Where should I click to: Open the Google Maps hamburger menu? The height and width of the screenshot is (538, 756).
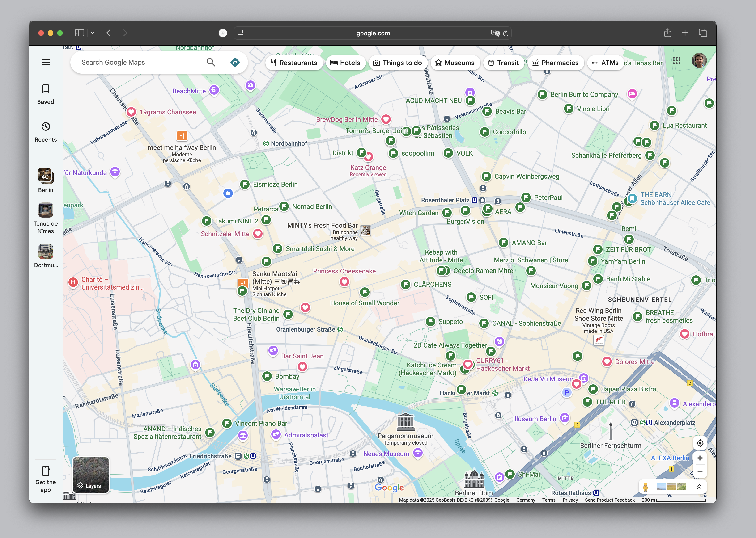pos(46,62)
